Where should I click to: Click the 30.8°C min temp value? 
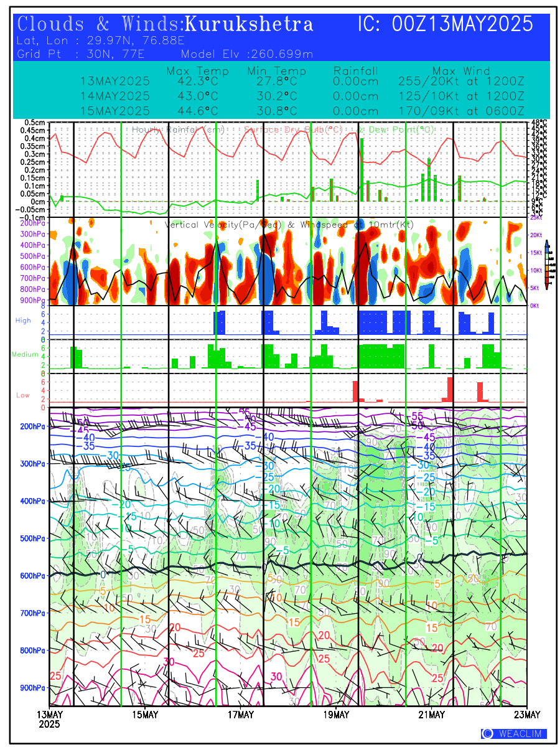[x=277, y=111]
